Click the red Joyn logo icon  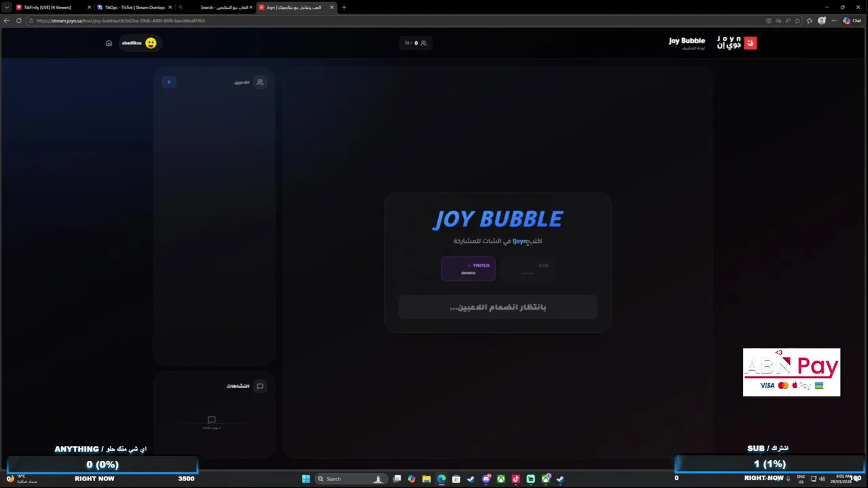(750, 43)
